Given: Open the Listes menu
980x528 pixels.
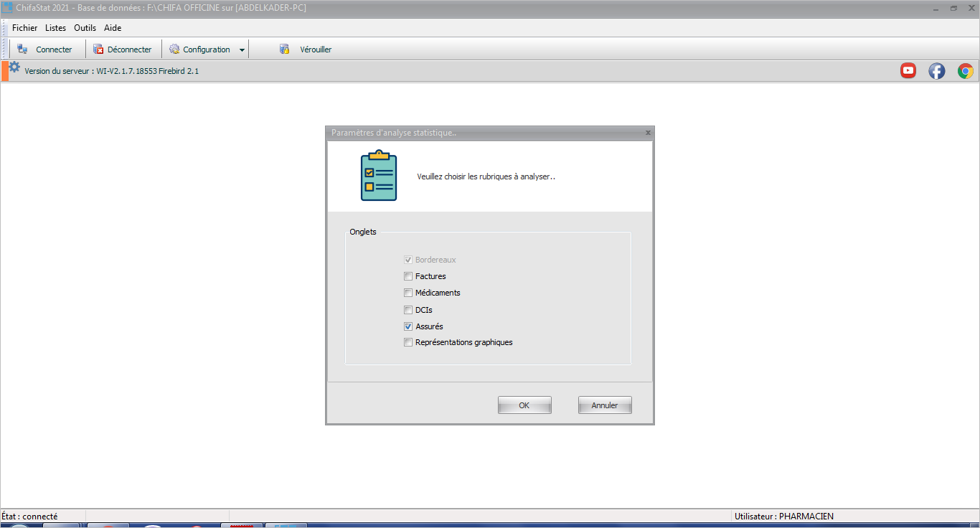Looking at the screenshot, I should click(55, 28).
